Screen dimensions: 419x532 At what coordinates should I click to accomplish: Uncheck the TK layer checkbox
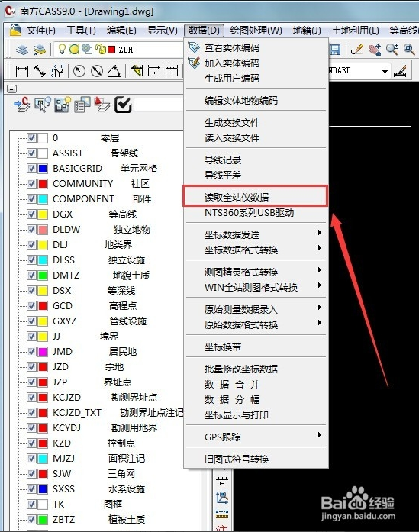click(31, 505)
